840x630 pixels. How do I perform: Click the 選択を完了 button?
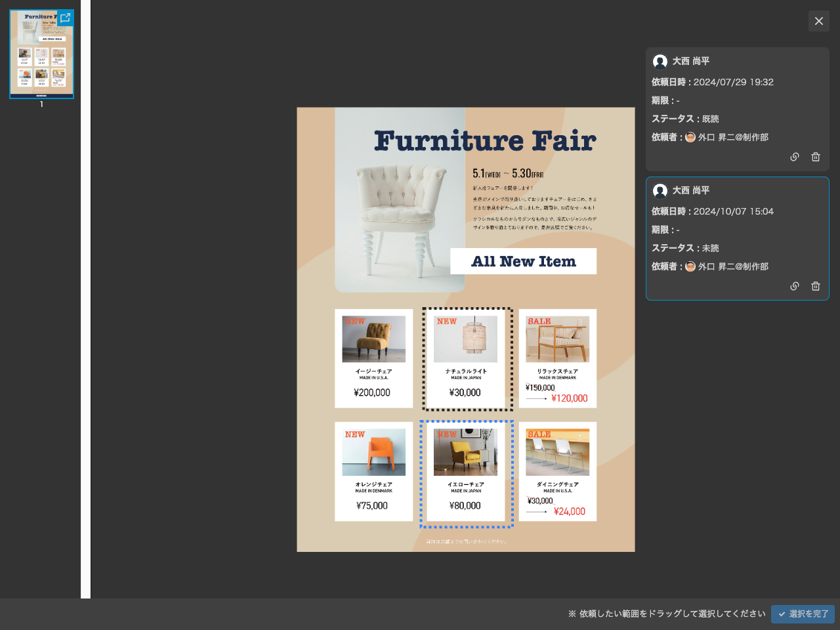click(x=803, y=614)
